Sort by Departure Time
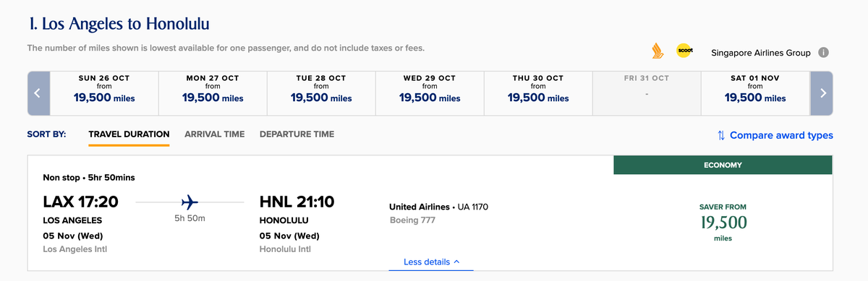The image size is (868, 281). pos(297,134)
